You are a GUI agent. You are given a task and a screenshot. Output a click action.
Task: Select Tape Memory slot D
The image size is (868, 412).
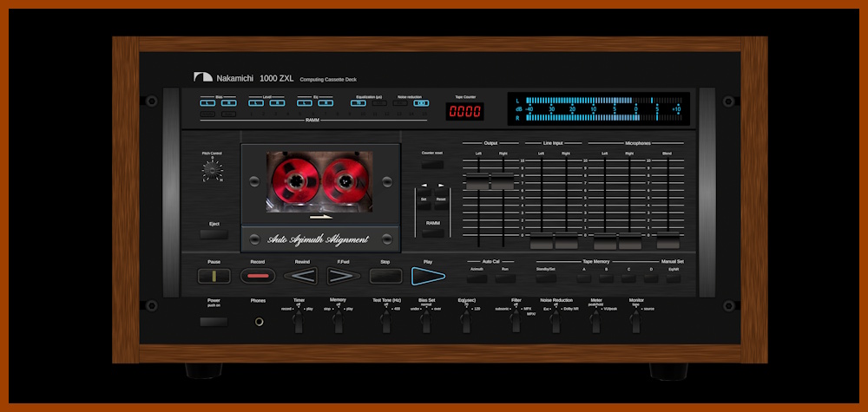pos(651,278)
